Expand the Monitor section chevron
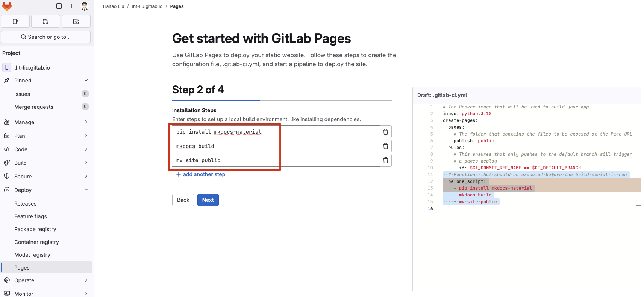 [86, 294]
